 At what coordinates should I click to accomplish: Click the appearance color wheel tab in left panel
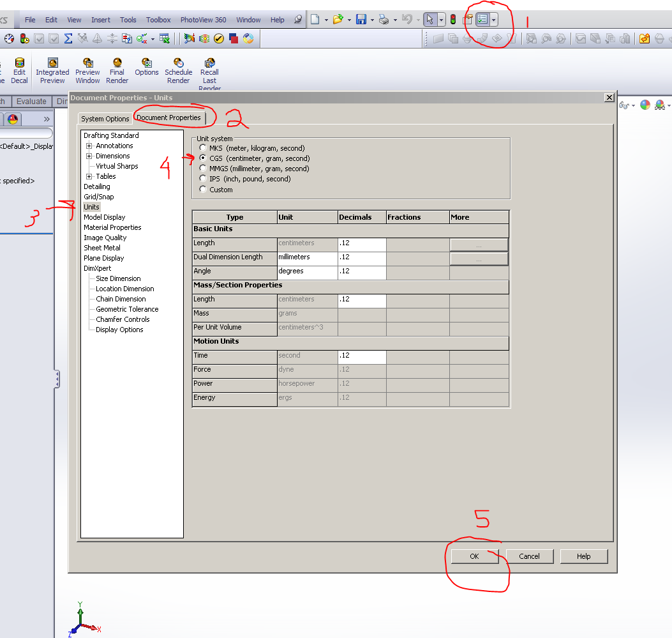tap(13, 119)
